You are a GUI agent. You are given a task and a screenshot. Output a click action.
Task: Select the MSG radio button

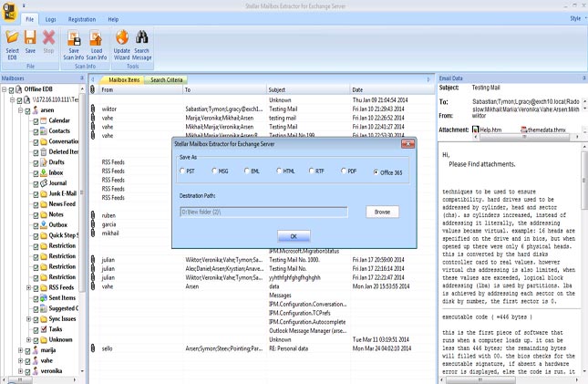(214, 171)
